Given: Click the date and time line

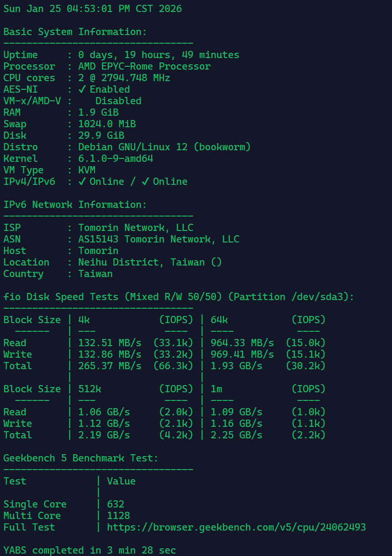Looking at the screenshot, I should 93,9.
